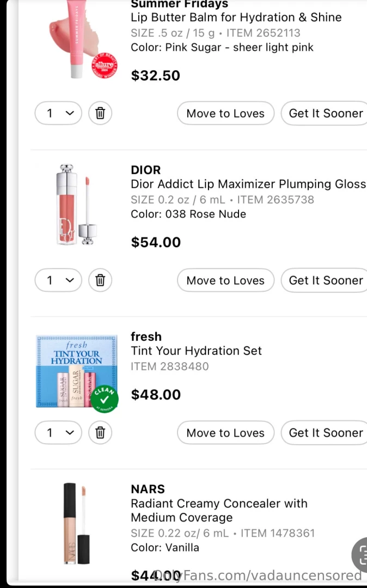Viewport: 367px width, 588px height.
Task: Expand quantity selector for Dior gloss
Action: (58, 280)
